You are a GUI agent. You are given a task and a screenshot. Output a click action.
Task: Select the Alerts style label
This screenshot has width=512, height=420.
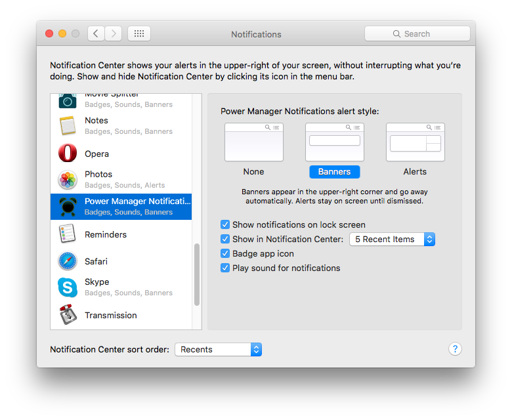pyautogui.click(x=415, y=172)
